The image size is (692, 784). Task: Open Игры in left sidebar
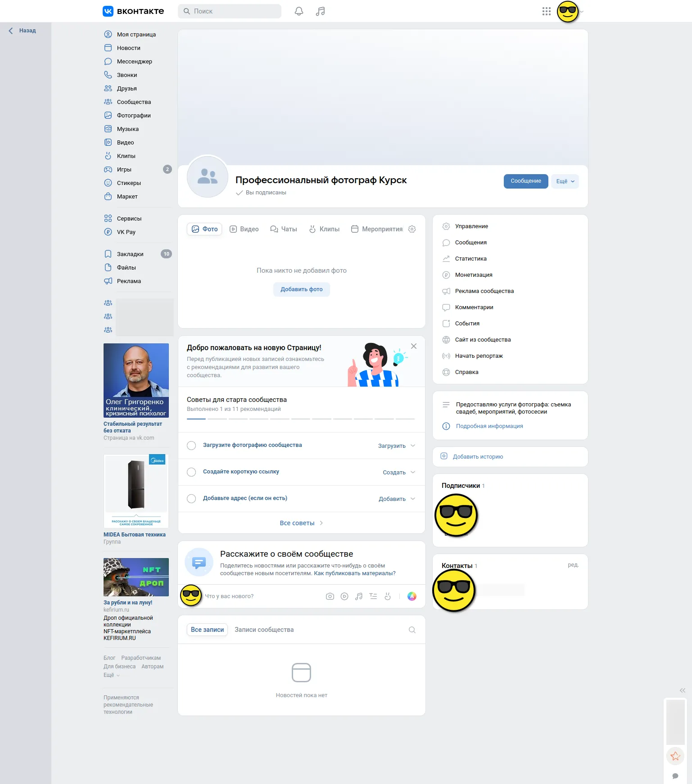(137, 170)
